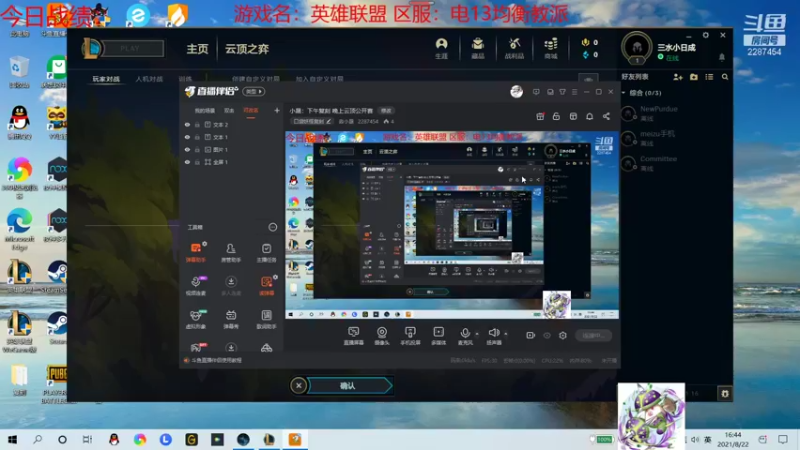The height and width of the screenshot is (450, 800).
Task: Collapse the 工具箱 toolbox panel
Action: 272,227
